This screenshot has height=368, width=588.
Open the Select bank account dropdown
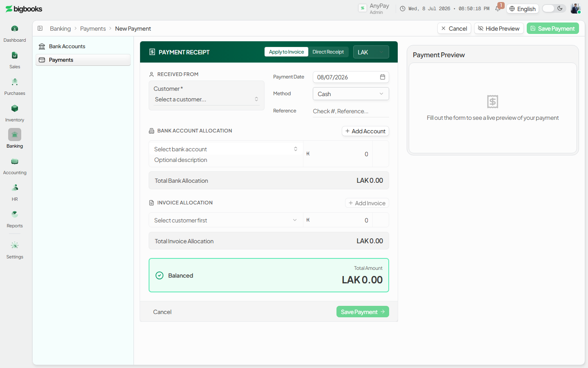pyautogui.click(x=226, y=149)
